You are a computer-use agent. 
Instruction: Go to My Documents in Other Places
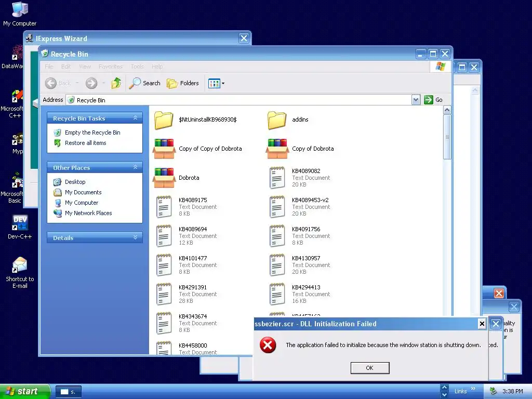[83, 192]
